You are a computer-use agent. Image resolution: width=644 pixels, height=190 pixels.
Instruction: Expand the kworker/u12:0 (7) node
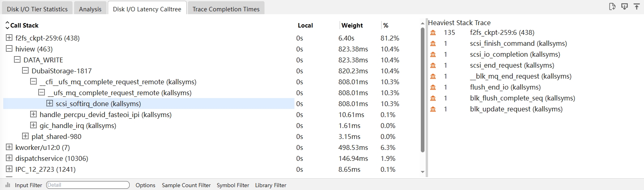point(9,147)
